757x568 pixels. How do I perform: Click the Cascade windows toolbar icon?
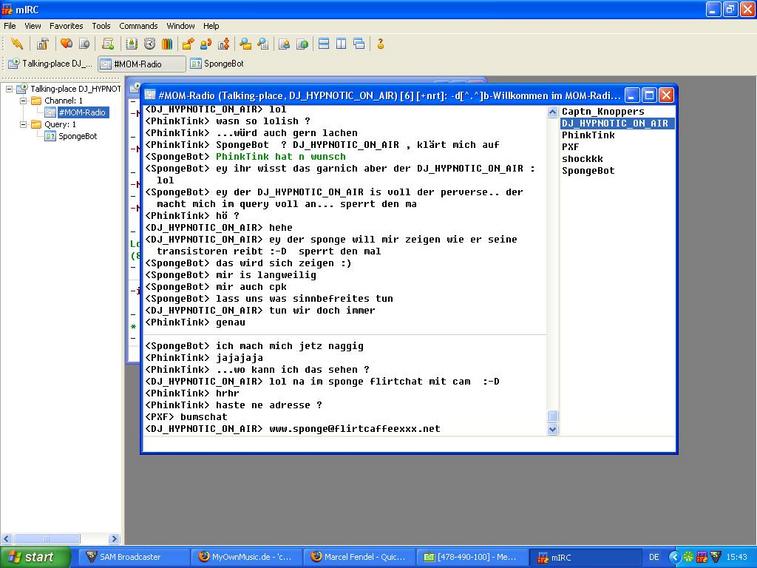point(359,44)
